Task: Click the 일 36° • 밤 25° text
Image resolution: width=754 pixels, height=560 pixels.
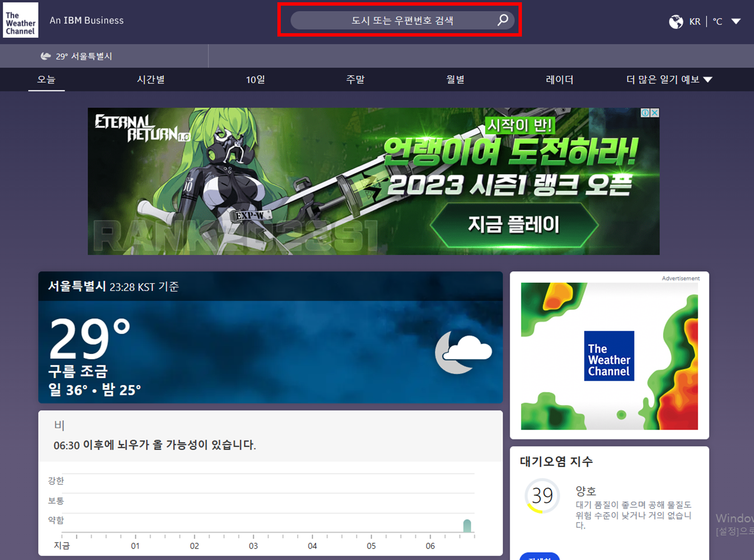Action: (94, 390)
